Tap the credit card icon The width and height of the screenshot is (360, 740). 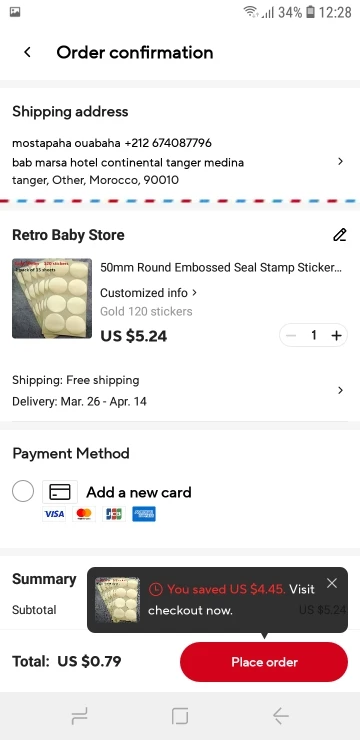coord(60,492)
